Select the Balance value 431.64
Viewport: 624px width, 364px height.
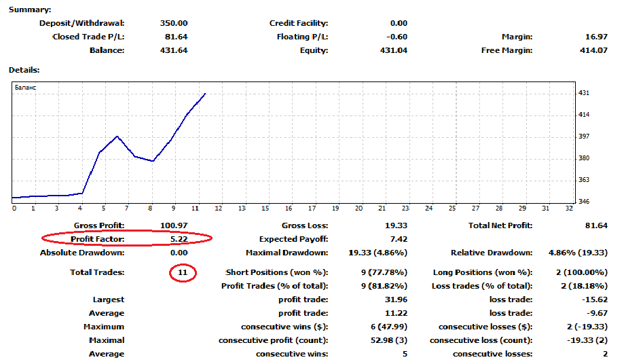click(x=174, y=50)
